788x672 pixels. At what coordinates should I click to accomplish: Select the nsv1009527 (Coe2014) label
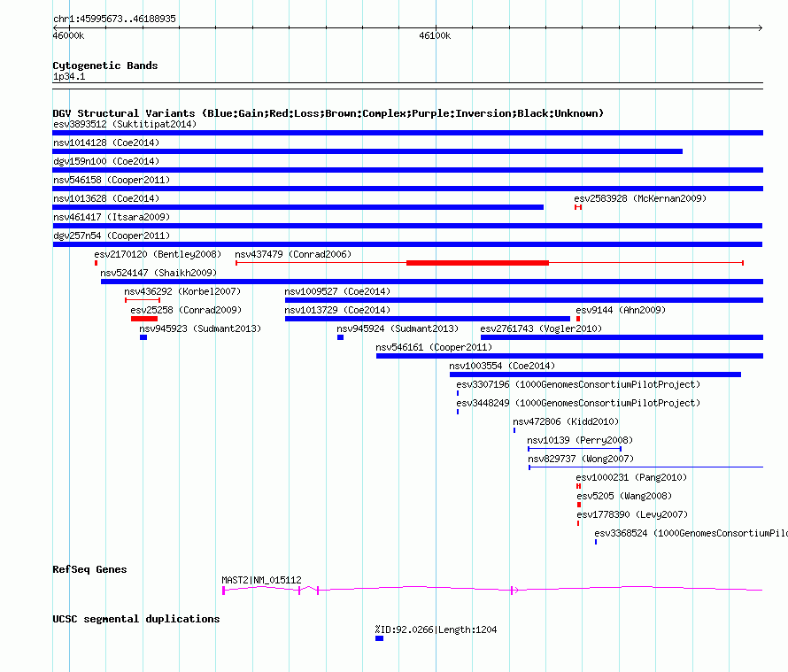click(x=337, y=291)
